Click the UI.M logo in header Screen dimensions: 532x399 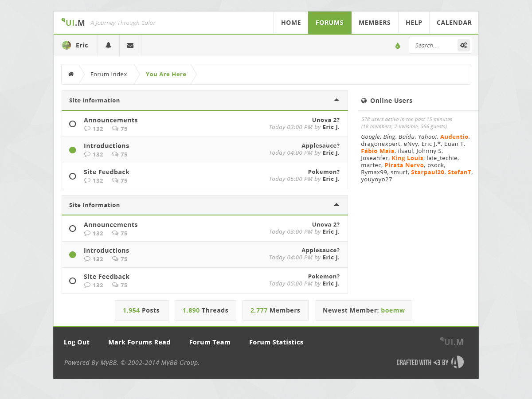point(73,23)
